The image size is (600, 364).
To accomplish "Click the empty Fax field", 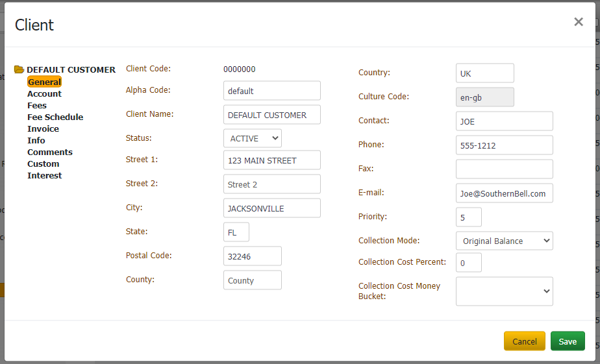I will [505, 169].
